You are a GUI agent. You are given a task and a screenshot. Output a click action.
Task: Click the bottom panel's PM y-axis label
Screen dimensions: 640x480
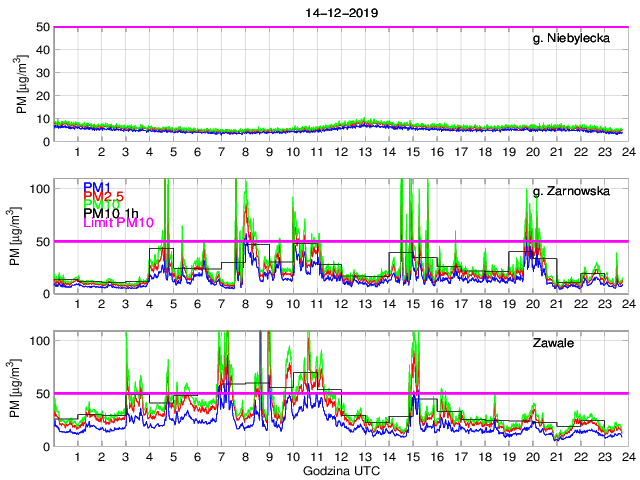(21, 388)
